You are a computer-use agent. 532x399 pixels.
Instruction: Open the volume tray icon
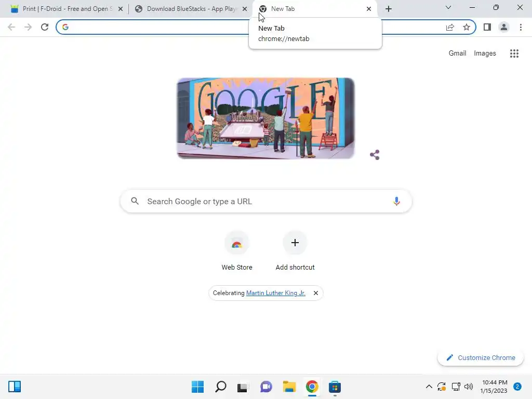(469, 387)
